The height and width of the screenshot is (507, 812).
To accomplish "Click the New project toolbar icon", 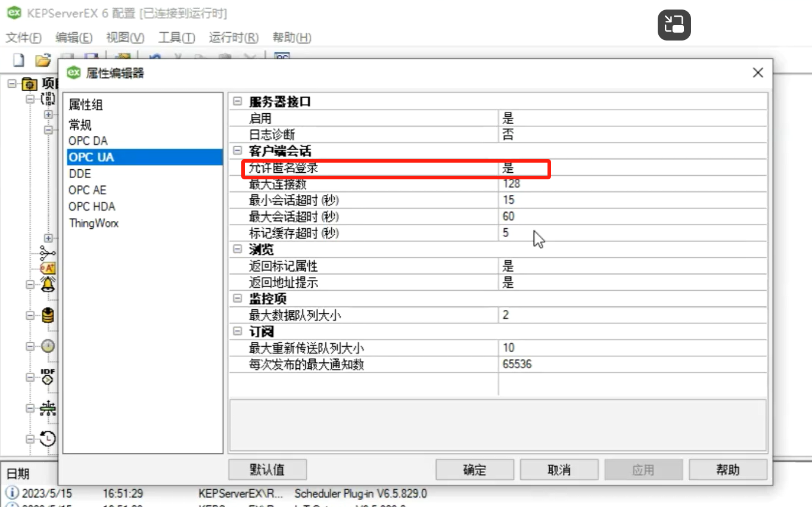I will coord(19,60).
